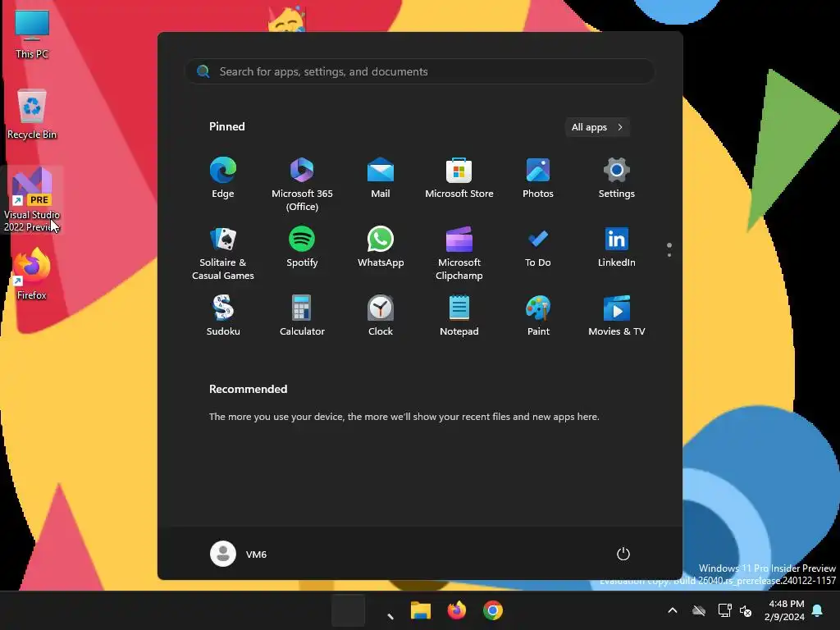Viewport: 840px width, 630px height.
Task: Launch Microsoft 365 (Office)
Action: coord(302,184)
